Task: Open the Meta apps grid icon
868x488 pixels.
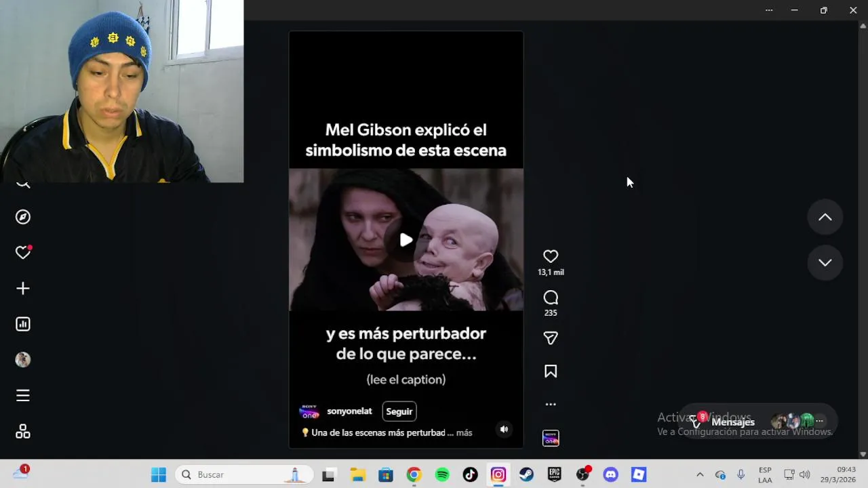Action: [x=23, y=431]
